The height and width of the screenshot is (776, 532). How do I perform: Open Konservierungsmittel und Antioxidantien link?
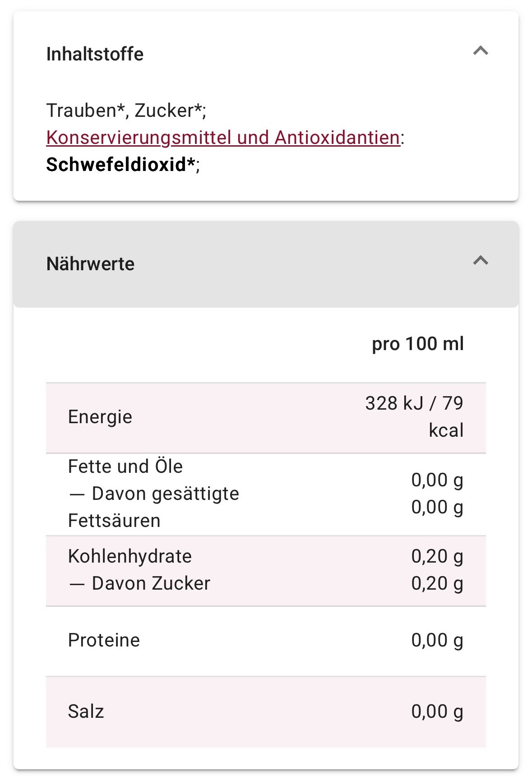pyautogui.click(x=223, y=138)
